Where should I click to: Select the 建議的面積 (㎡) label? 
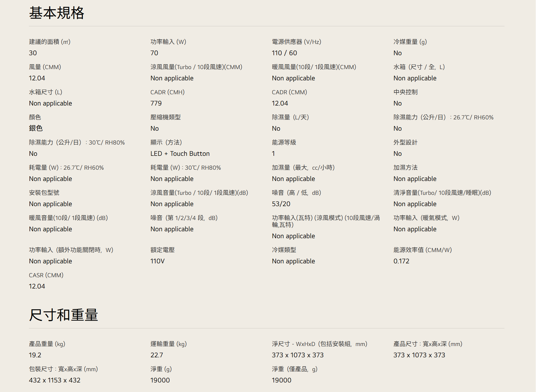tap(49, 42)
